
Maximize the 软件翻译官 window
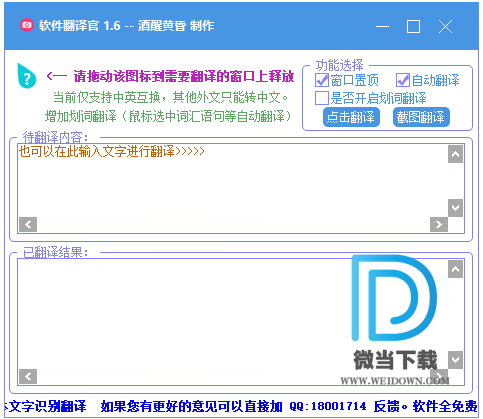(x=413, y=26)
